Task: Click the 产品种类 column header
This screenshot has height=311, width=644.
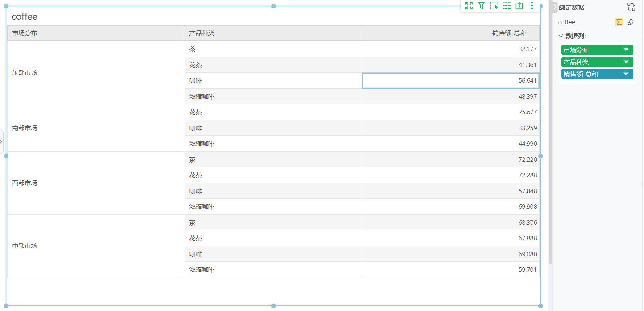Action: coord(274,33)
